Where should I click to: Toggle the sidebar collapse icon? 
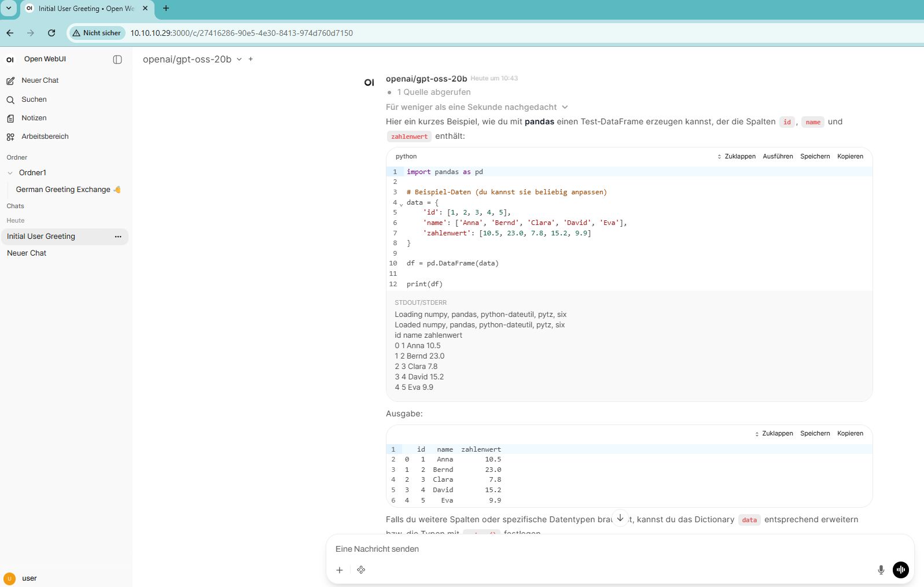117,60
